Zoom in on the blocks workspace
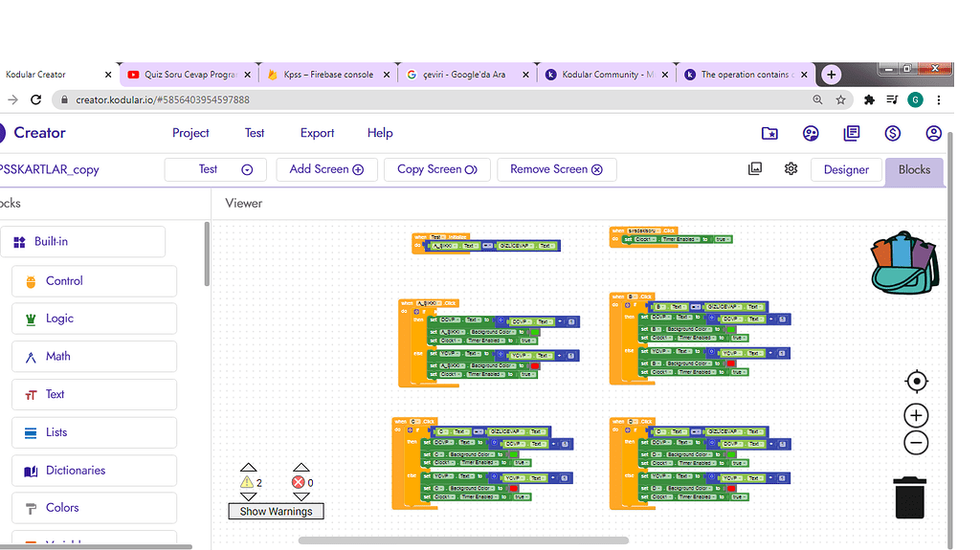980x550 pixels. (916, 415)
